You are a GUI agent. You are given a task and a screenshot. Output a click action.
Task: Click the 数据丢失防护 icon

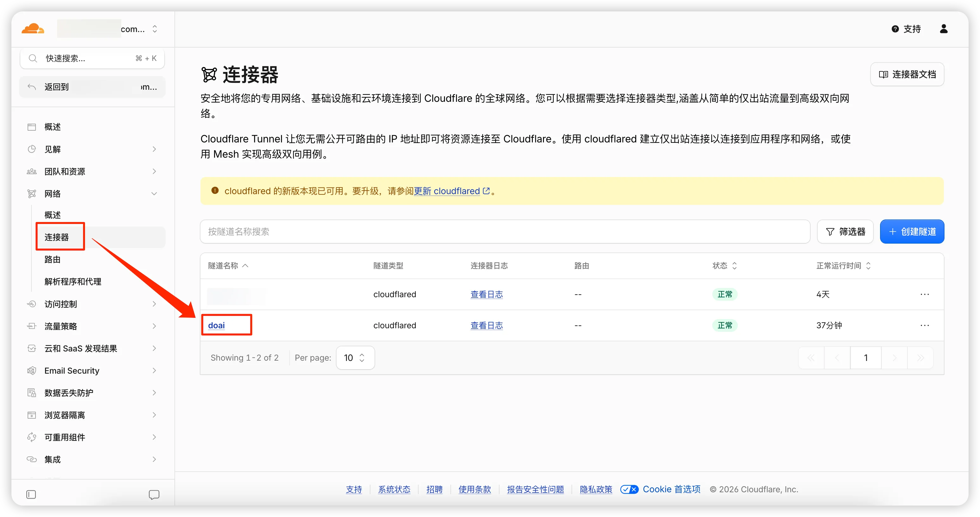coord(32,393)
